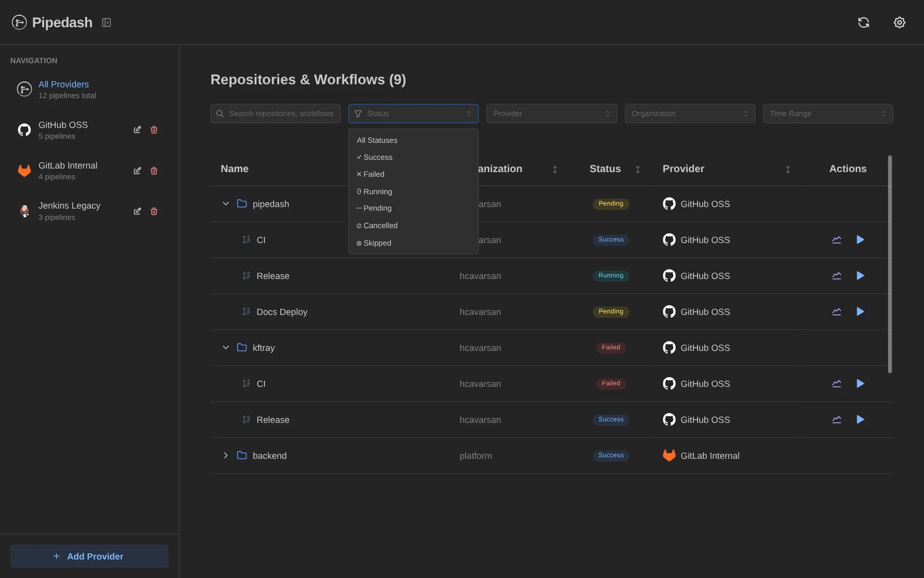View metrics for Docs Deploy workflow
The image size is (924, 578).
(837, 311)
